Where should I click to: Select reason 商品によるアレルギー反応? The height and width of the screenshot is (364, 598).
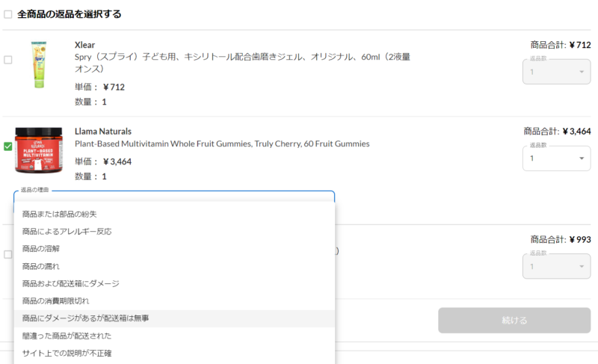tap(174, 232)
